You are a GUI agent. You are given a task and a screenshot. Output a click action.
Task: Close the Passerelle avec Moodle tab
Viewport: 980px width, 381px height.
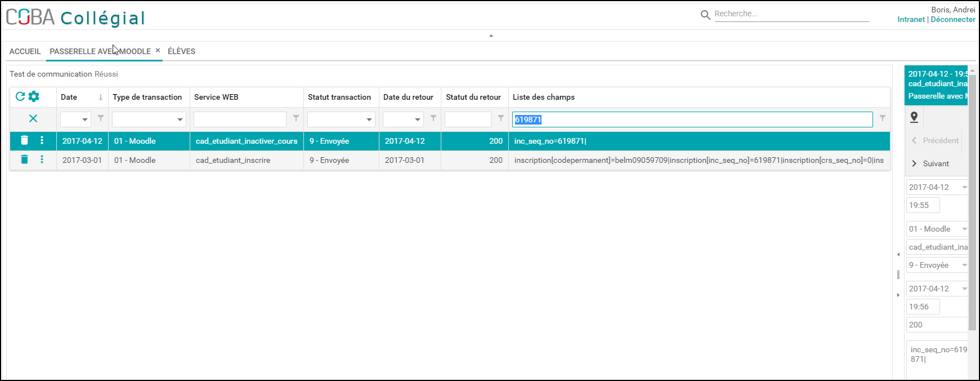[158, 51]
